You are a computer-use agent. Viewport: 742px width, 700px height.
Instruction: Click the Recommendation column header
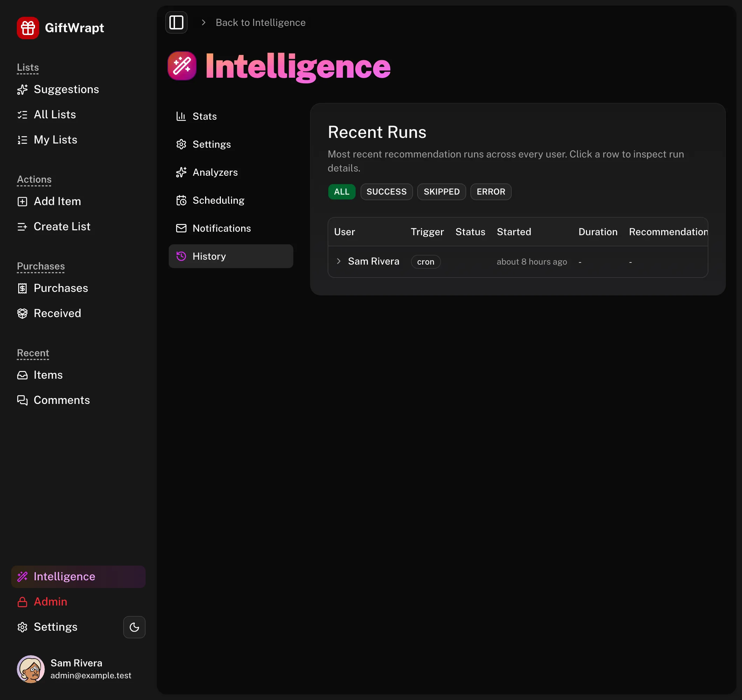click(668, 232)
